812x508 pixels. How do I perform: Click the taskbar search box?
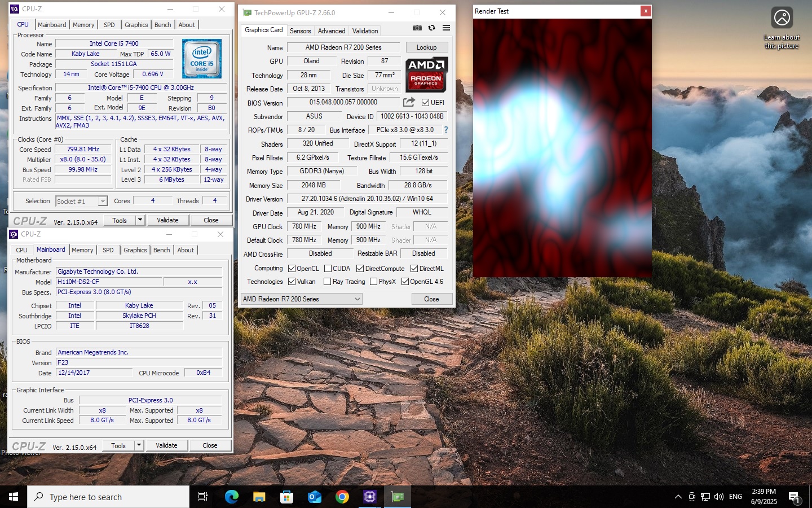pyautogui.click(x=108, y=497)
